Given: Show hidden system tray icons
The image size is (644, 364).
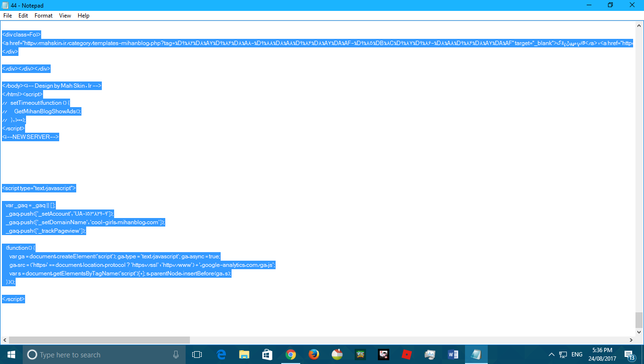Looking at the screenshot, I should (551, 355).
